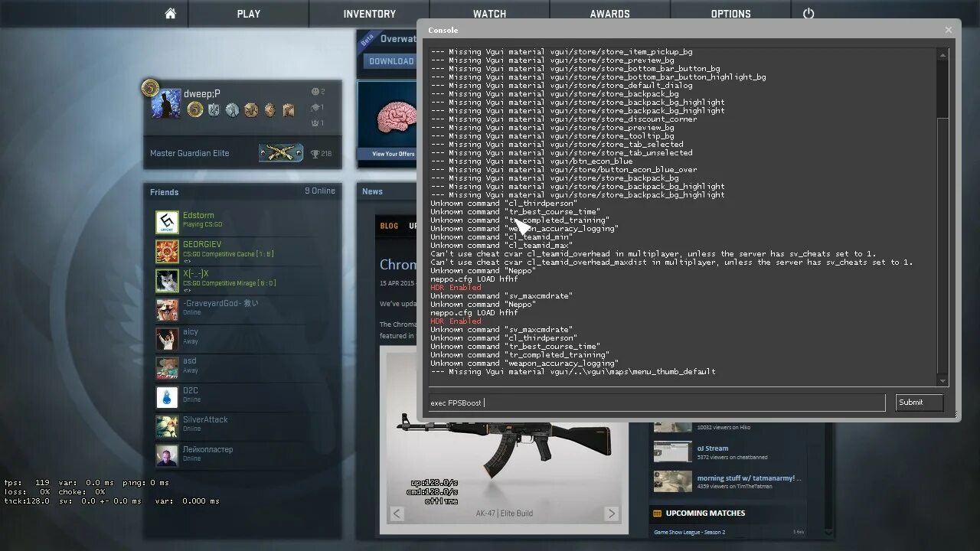Click friend name Edstorm

click(x=198, y=215)
